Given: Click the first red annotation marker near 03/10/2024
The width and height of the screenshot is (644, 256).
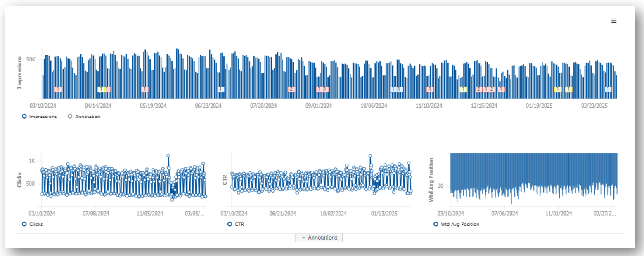Looking at the screenshot, I should 58,89.
